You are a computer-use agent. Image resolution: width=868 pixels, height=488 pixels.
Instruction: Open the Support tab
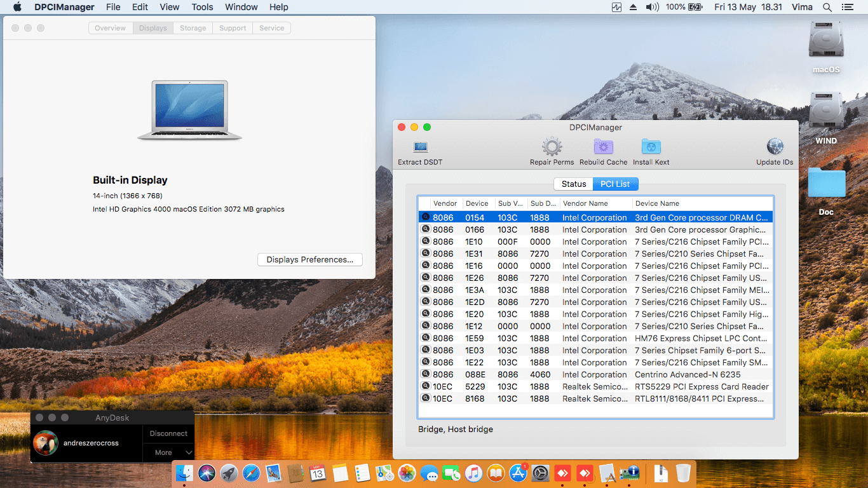coord(233,28)
